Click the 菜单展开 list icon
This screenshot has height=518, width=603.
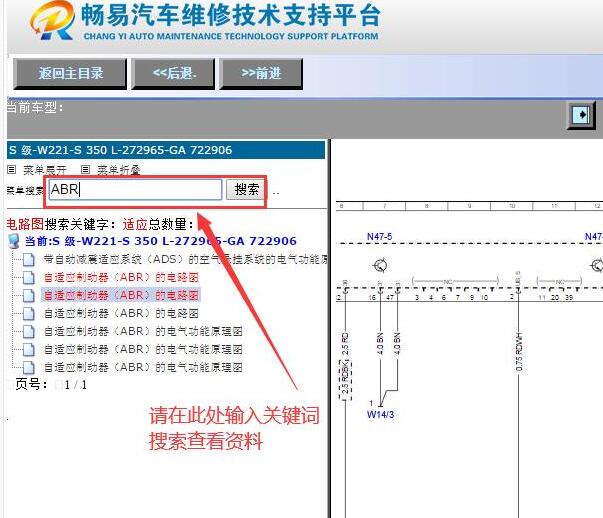pyautogui.click(x=12, y=169)
